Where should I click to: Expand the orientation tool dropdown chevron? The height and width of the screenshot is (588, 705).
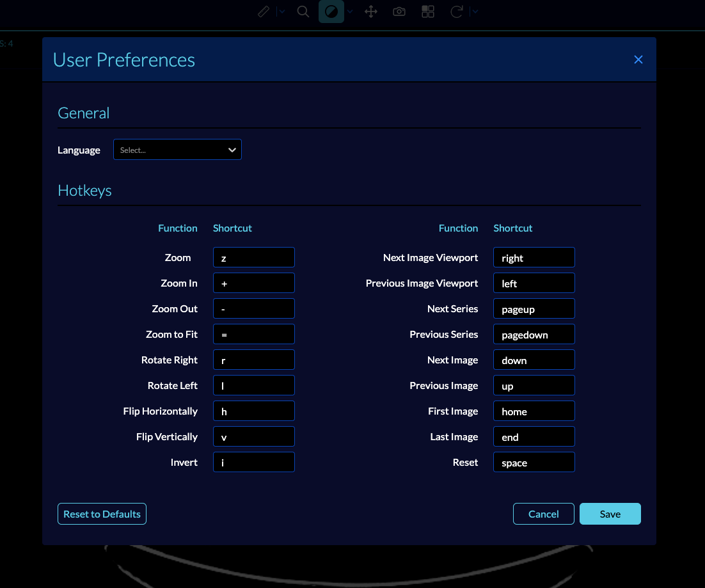pyautogui.click(x=474, y=11)
